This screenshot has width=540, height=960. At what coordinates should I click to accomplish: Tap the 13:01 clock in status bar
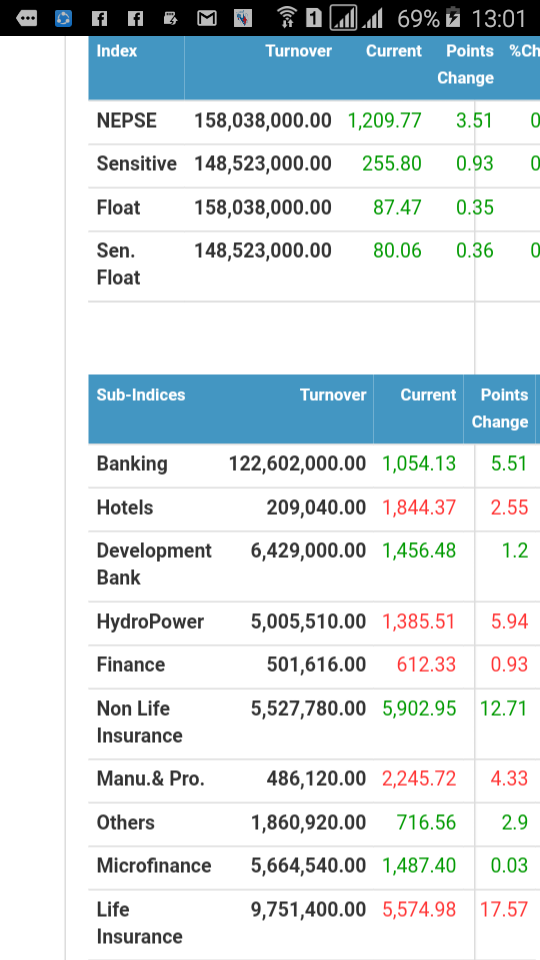tap(498, 18)
